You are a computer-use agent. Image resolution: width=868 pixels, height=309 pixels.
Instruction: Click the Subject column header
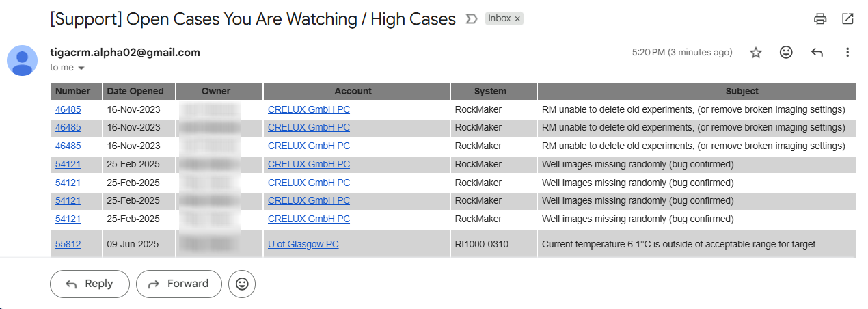tap(742, 91)
